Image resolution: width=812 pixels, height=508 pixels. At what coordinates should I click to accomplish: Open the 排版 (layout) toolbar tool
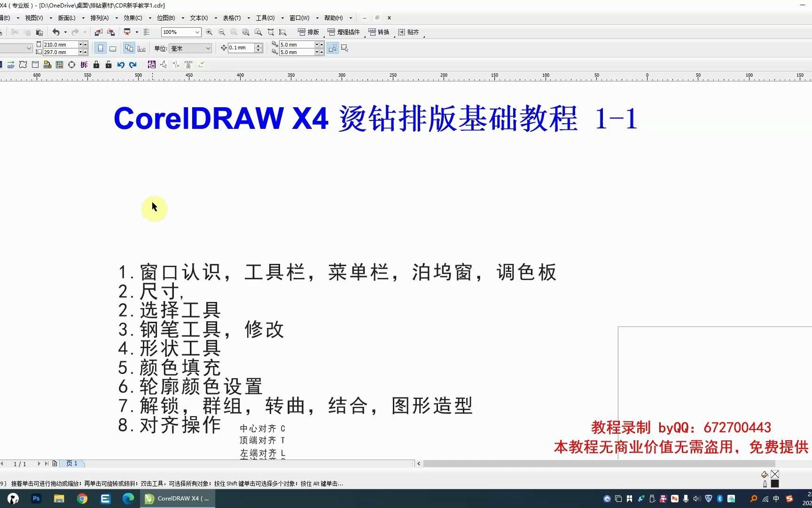pos(308,32)
